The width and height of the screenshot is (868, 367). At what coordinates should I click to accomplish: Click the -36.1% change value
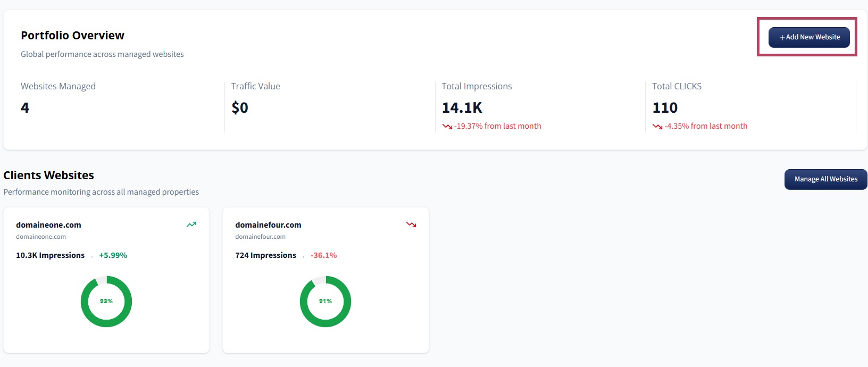(x=323, y=255)
